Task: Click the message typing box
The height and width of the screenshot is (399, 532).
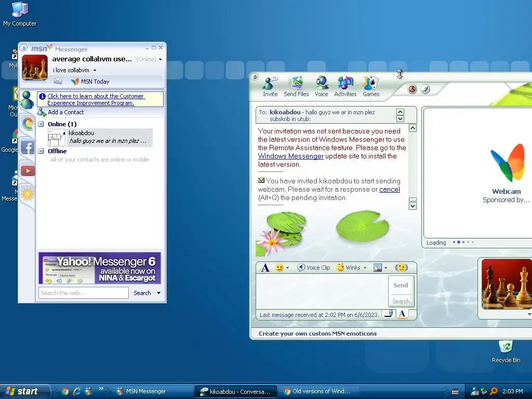Action: [322, 291]
